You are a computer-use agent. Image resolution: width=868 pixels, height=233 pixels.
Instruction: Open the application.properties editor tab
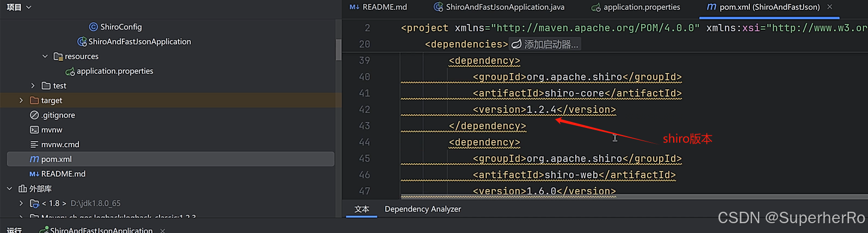[636, 7]
